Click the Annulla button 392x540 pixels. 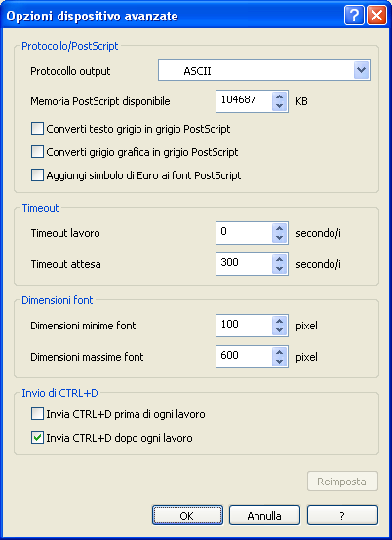264,516
